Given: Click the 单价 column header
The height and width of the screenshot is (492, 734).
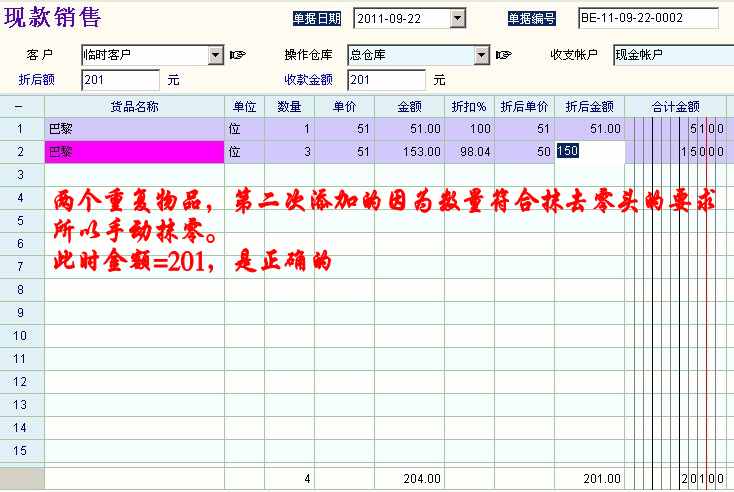Looking at the screenshot, I should [x=345, y=106].
